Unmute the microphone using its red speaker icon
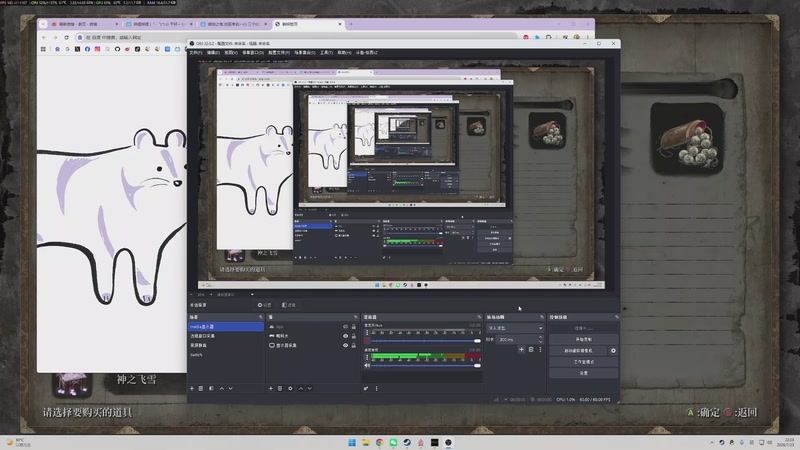Image resolution: width=800 pixels, height=450 pixels. coord(367,340)
